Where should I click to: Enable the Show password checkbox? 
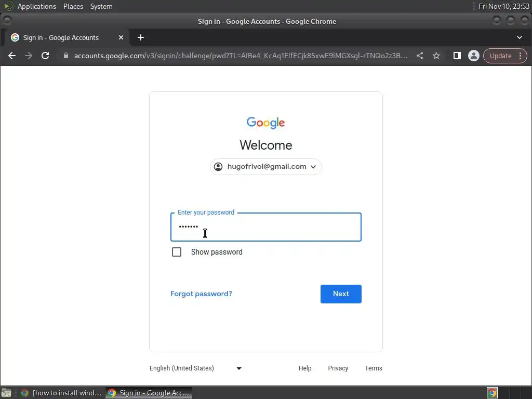coord(177,252)
